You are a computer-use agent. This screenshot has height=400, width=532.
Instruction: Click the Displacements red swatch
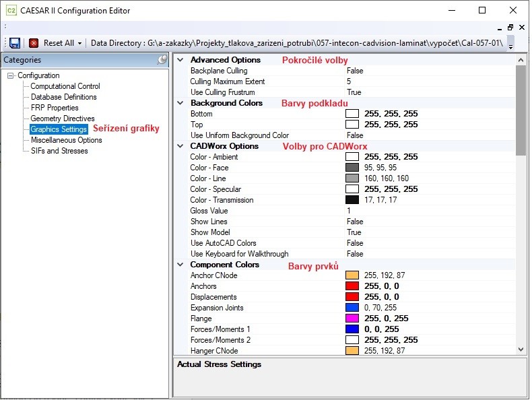[x=352, y=297]
